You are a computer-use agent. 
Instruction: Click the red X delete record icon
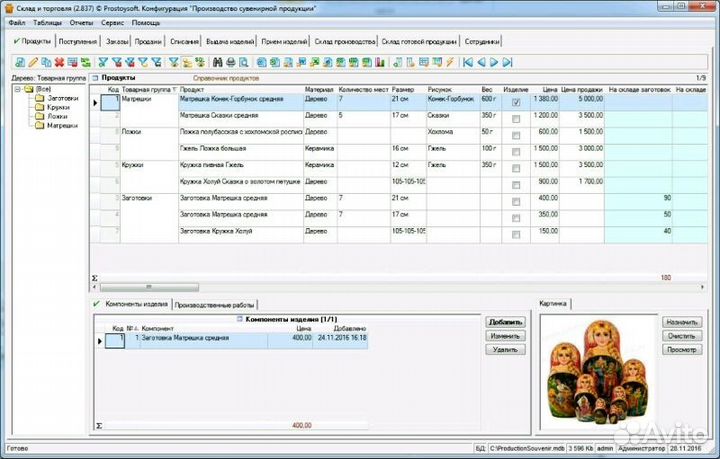point(59,63)
